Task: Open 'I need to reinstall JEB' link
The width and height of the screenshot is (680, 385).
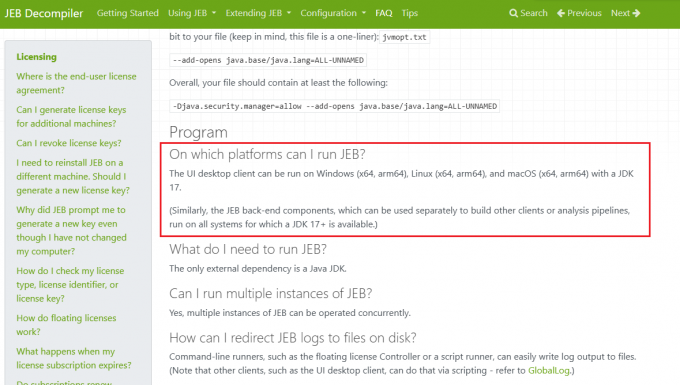Action: 73,176
